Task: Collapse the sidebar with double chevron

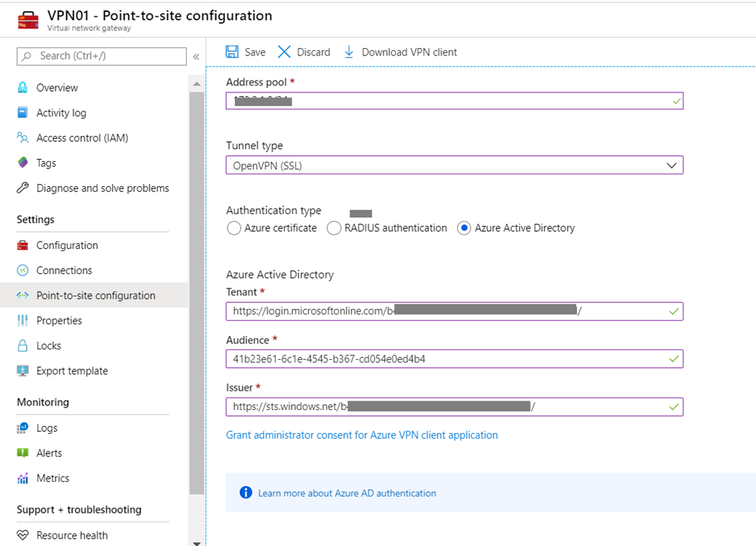Action: pyautogui.click(x=196, y=56)
